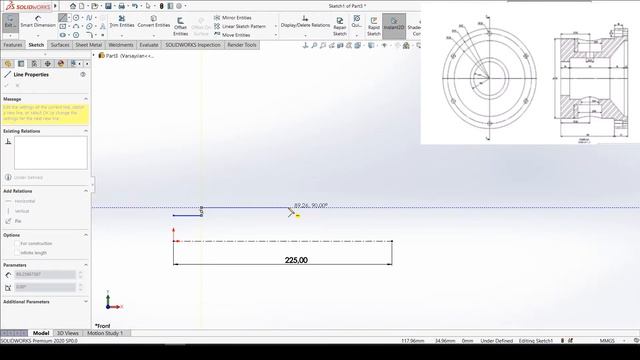Click the Smart Dimension tool
Image resolution: width=640 pixels, height=360 pixels.
[x=38, y=22]
